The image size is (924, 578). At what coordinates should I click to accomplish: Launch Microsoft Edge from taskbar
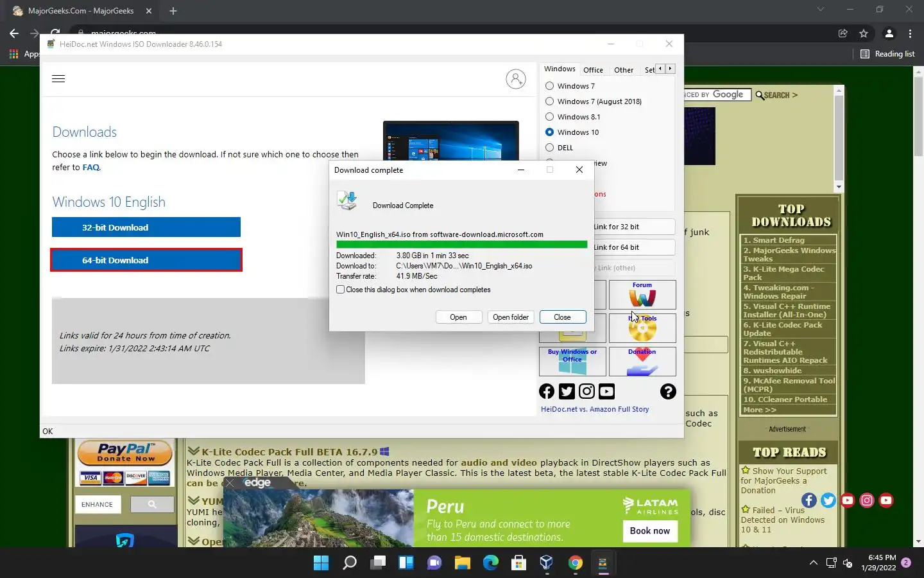pyautogui.click(x=491, y=563)
